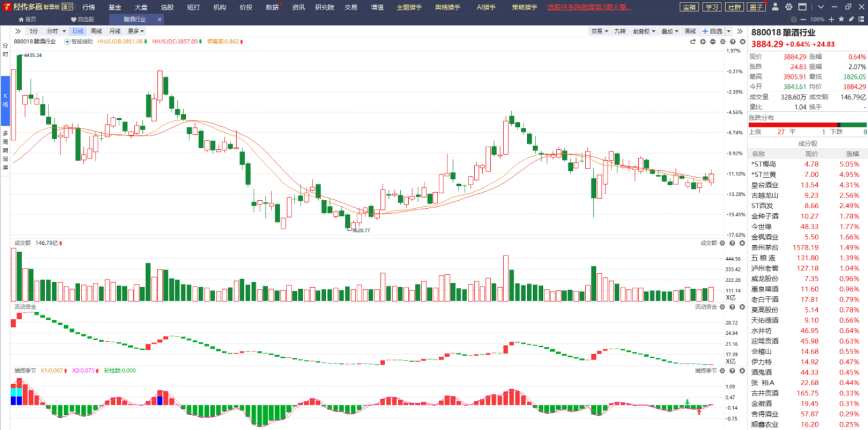Close the 成交额 indicator panel
Screen dimensions: 868x430
(741, 243)
